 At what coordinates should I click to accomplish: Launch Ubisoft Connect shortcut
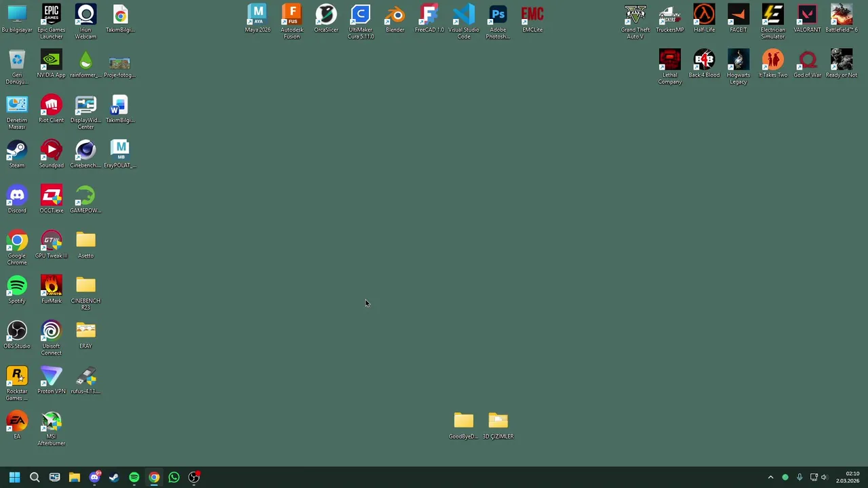[51, 338]
